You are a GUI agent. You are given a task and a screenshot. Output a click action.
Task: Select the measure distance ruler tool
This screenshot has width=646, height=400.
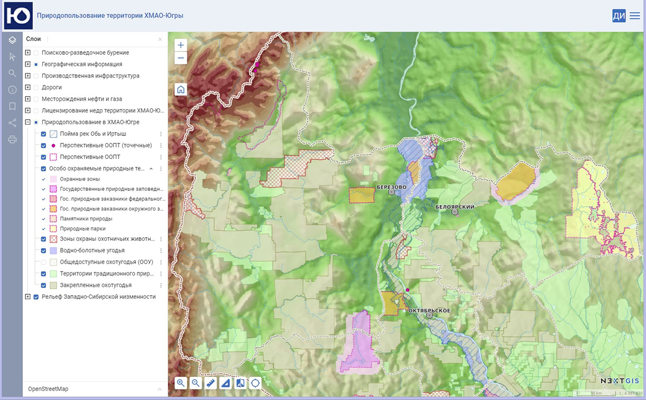click(211, 383)
